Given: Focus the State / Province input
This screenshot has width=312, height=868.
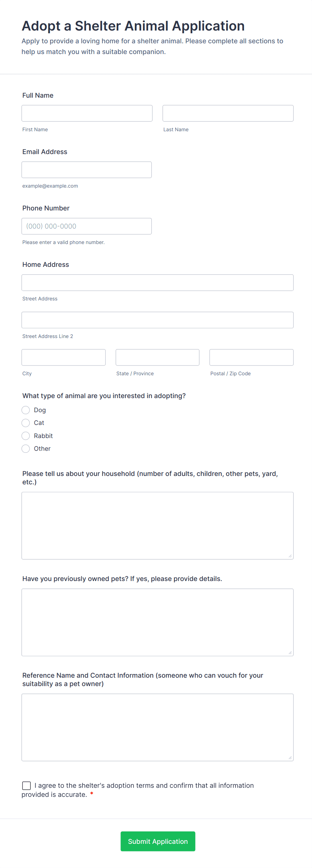Looking at the screenshot, I should click(x=157, y=357).
